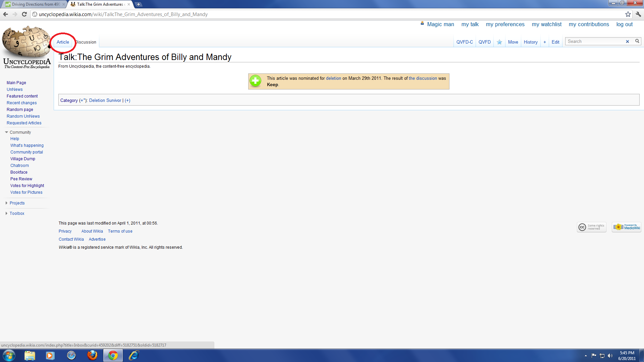Screen dimensions: 644x362
Task: Open Featured content in sidebar
Action: 22,96
